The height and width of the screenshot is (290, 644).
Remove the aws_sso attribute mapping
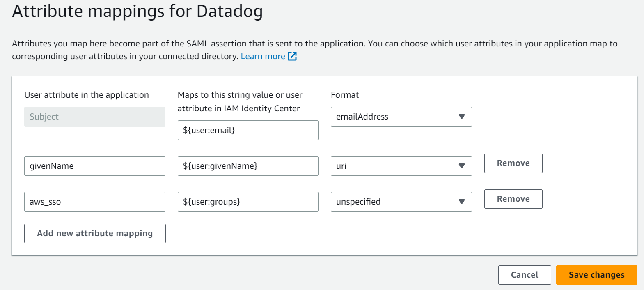(513, 199)
